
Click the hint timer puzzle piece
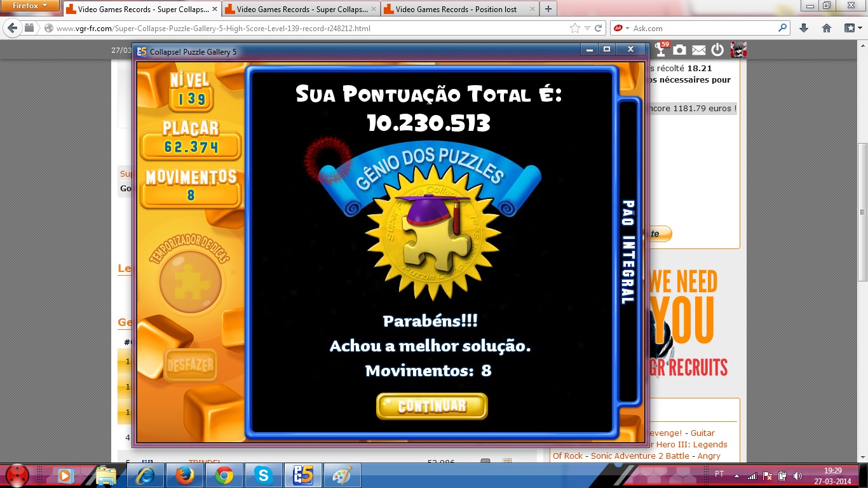coord(190,281)
